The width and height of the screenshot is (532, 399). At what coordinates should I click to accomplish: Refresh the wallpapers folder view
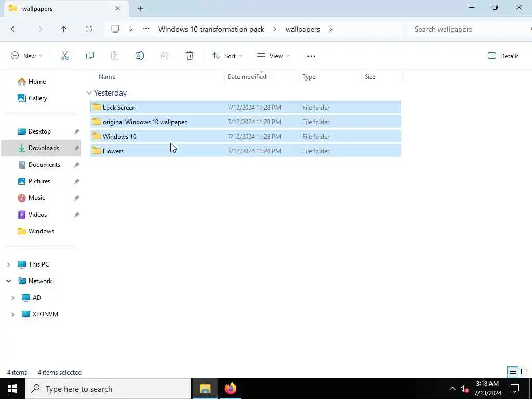click(89, 29)
